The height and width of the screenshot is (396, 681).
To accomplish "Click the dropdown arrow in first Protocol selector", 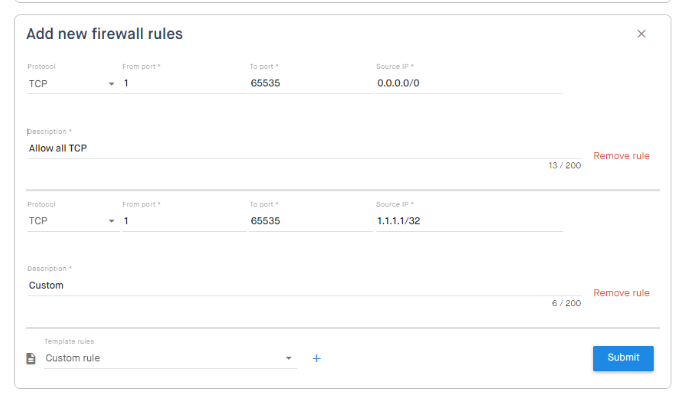I will point(111,84).
